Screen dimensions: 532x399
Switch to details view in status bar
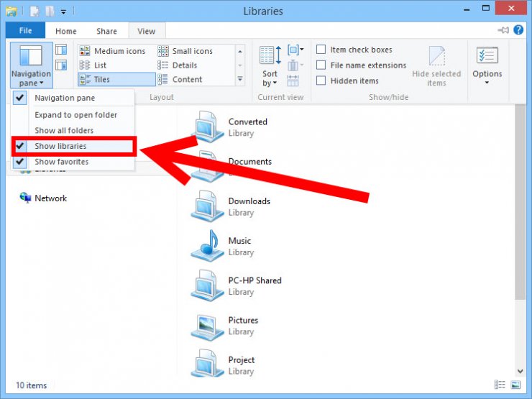[x=500, y=385]
